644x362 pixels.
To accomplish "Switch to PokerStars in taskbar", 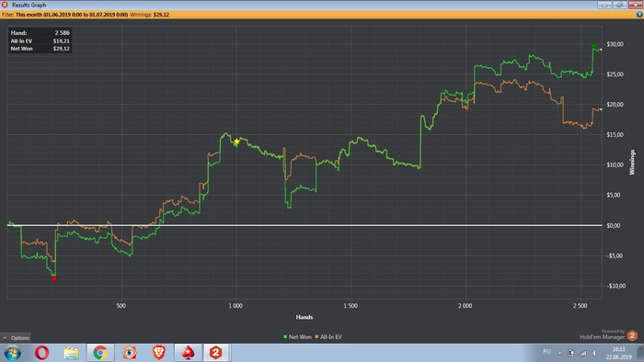I will coord(188,353).
